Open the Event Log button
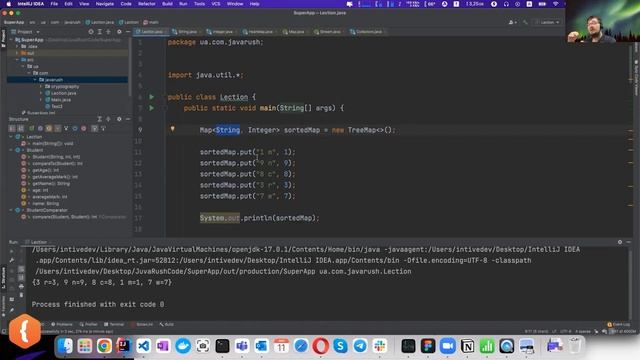Image resolution: width=640 pixels, height=360 pixels. (619, 324)
